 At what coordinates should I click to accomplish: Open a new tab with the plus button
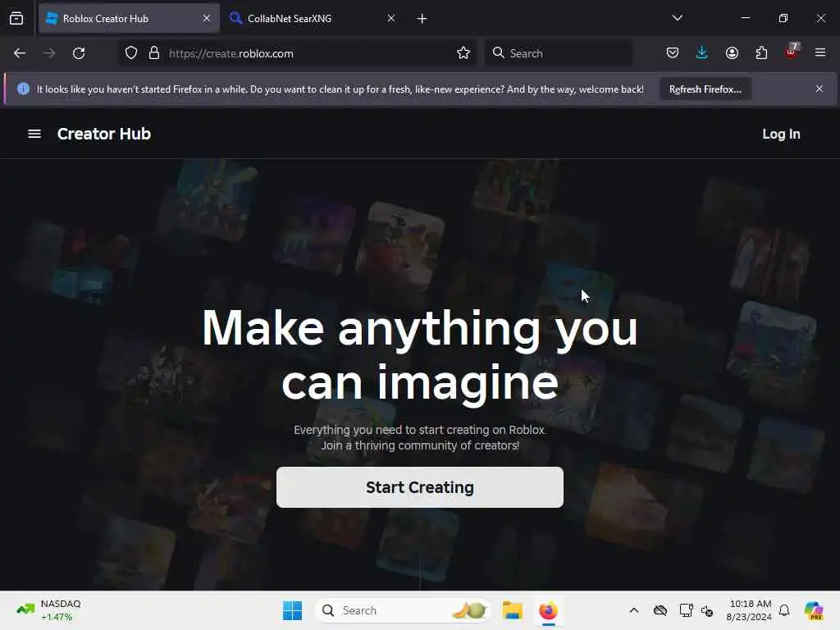(422, 19)
